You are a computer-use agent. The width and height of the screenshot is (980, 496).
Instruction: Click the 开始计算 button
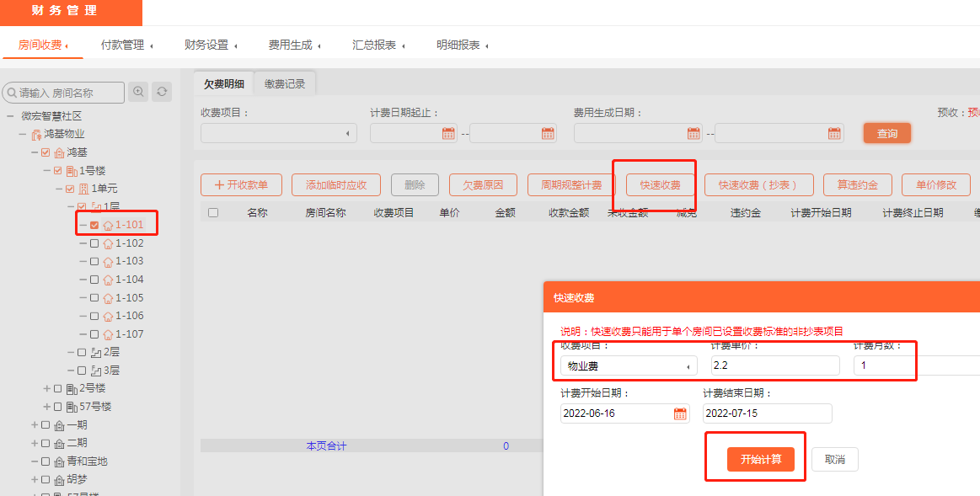[x=760, y=459]
